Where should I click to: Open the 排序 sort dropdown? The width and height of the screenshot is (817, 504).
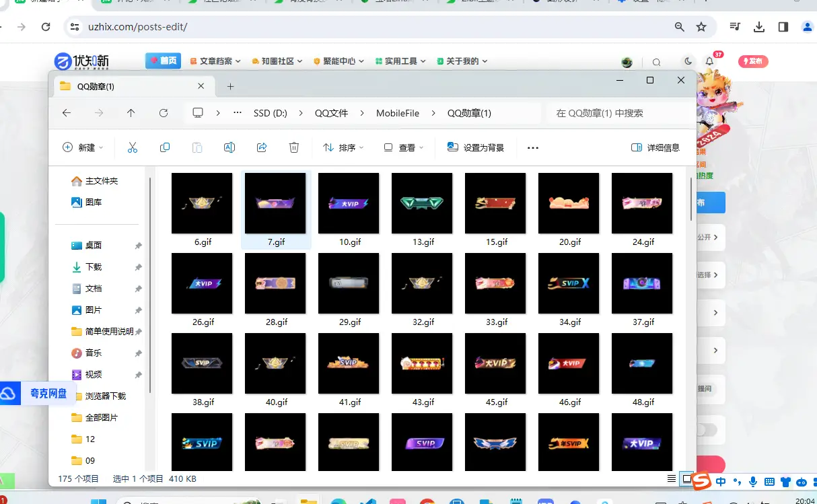click(343, 147)
